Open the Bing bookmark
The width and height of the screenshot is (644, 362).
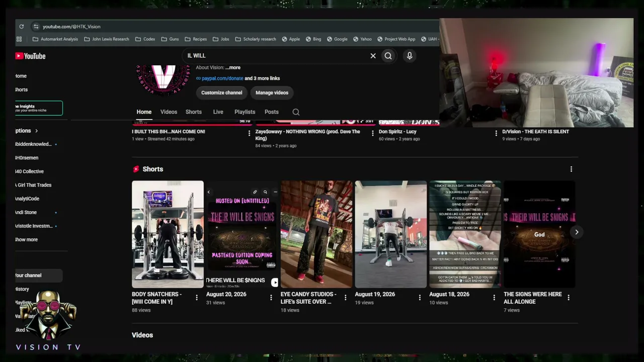tap(313, 39)
